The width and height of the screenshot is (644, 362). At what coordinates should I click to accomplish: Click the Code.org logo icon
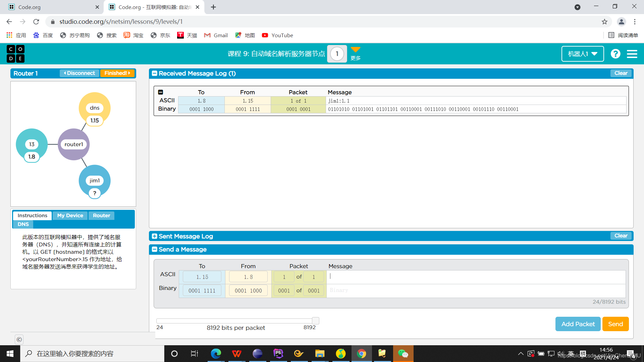[x=15, y=54]
